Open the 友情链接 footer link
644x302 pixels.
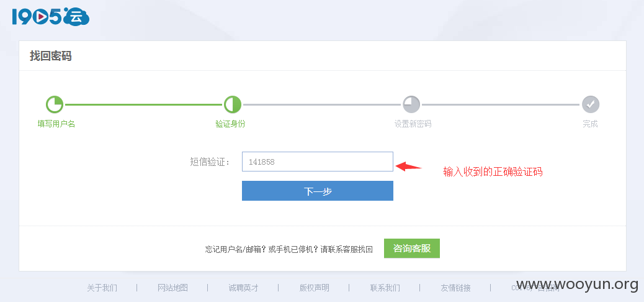point(456,288)
